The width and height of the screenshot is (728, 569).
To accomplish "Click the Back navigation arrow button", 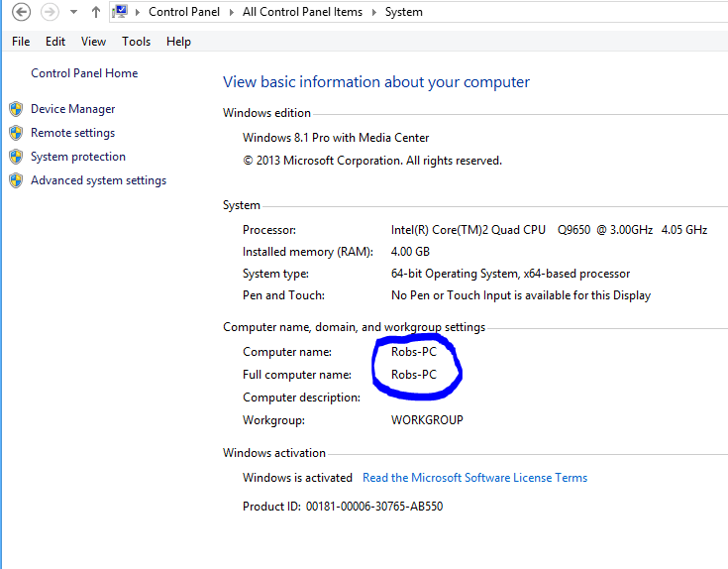I will 21,12.
